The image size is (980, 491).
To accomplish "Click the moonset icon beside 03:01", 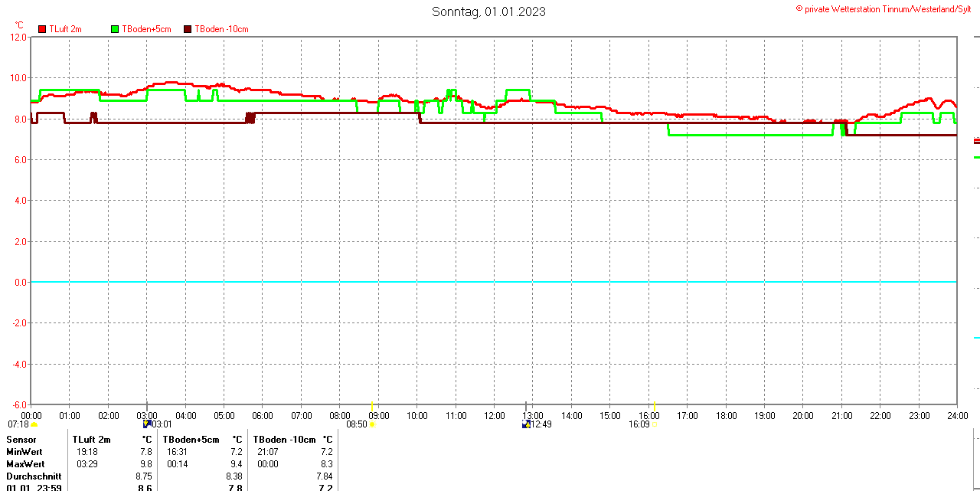I will coord(147,424).
